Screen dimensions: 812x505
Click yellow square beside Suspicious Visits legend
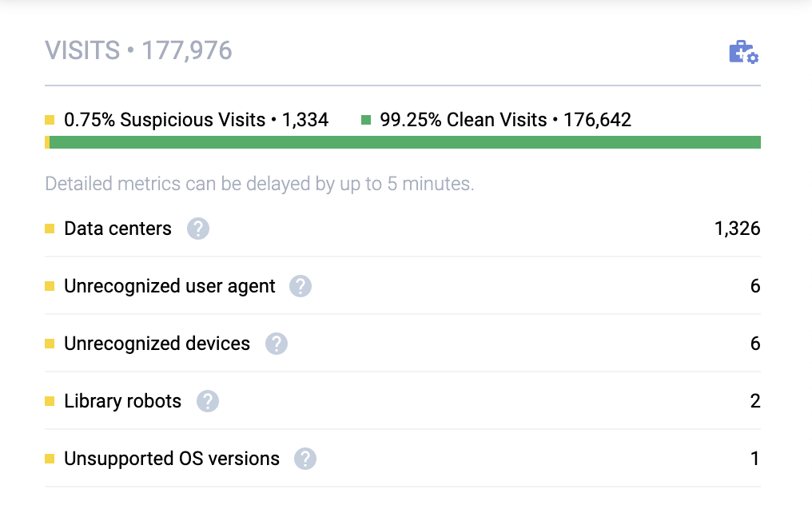[x=50, y=121]
